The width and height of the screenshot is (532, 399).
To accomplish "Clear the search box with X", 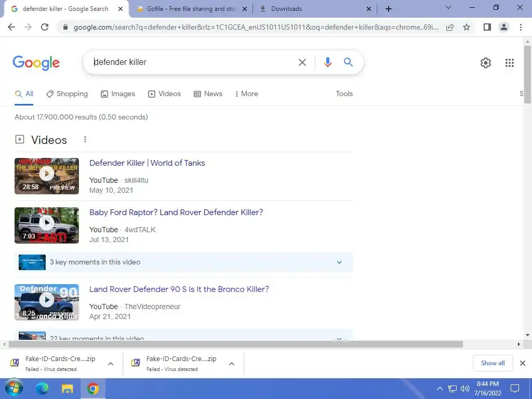I will coord(302,62).
